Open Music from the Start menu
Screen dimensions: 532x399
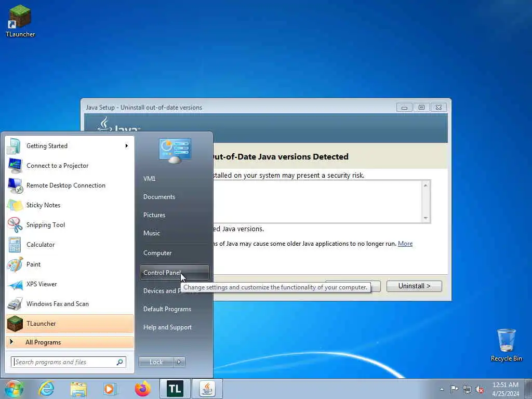click(x=152, y=233)
